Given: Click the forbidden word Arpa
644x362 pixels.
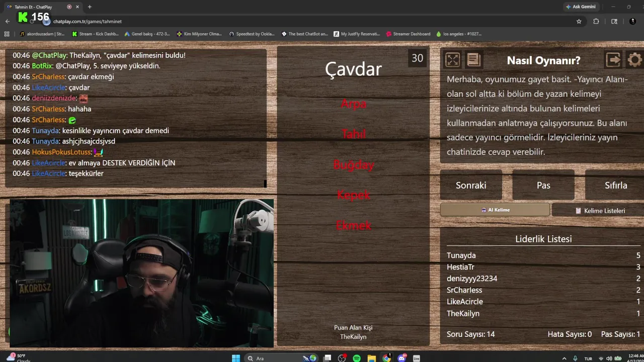Looking at the screenshot, I should click(353, 104).
